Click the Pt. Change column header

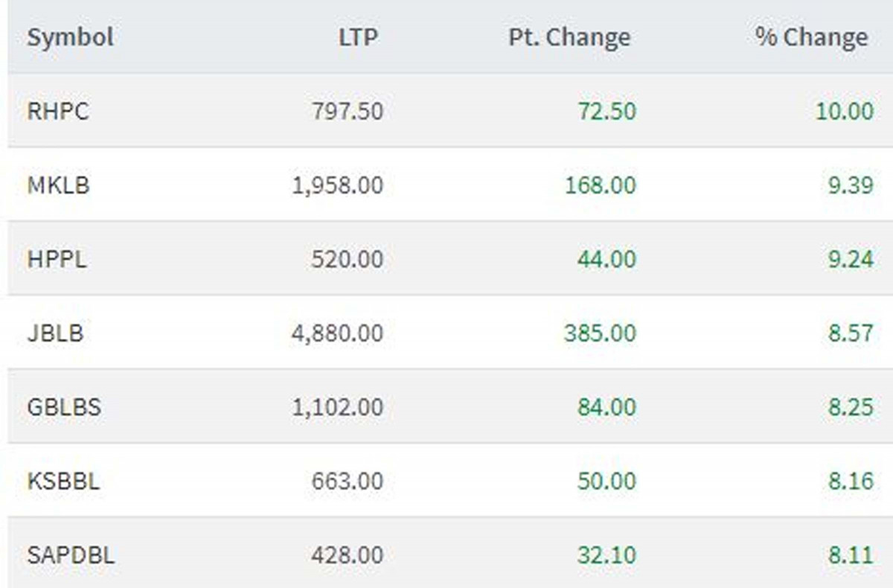point(569,37)
